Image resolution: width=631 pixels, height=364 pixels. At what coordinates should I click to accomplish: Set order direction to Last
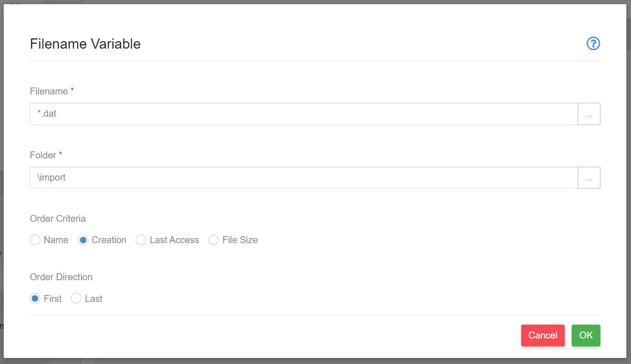(76, 299)
